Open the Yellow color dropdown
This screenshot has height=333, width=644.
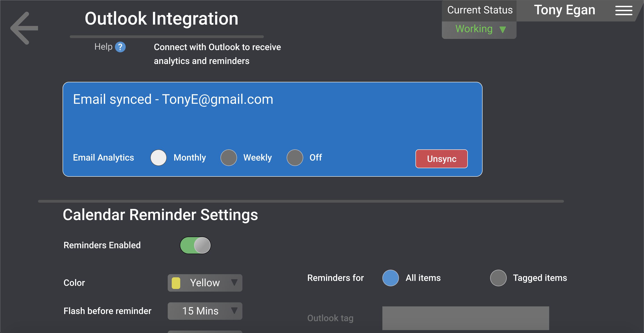click(205, 283)
